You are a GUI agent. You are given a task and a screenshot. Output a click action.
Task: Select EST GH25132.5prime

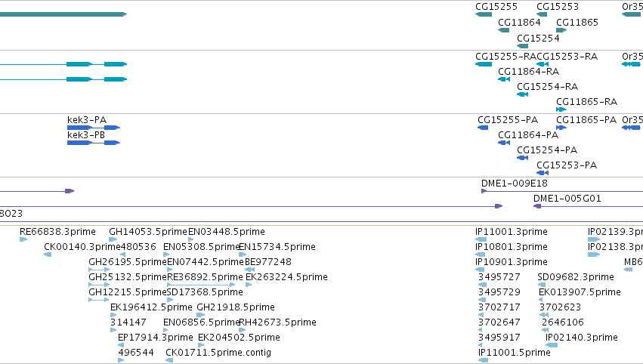128,277
